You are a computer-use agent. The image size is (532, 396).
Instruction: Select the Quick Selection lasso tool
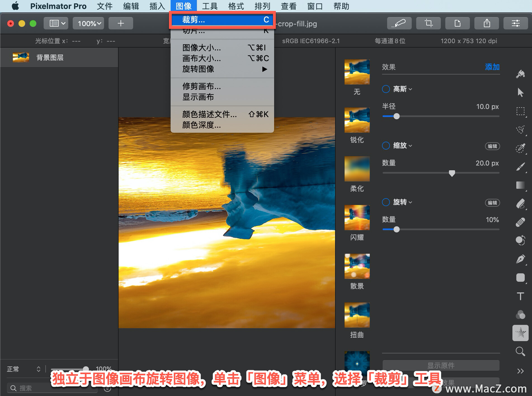(x=520, y=130)
